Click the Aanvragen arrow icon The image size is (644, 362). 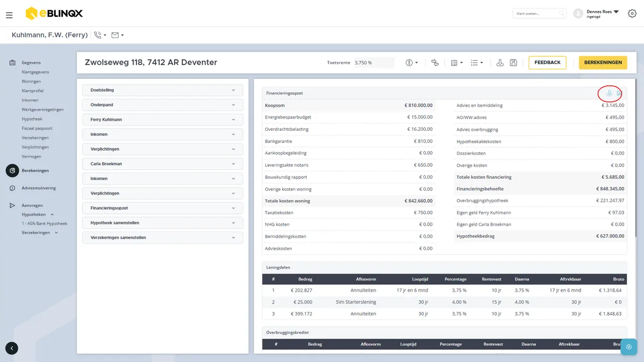pos(12,205)
